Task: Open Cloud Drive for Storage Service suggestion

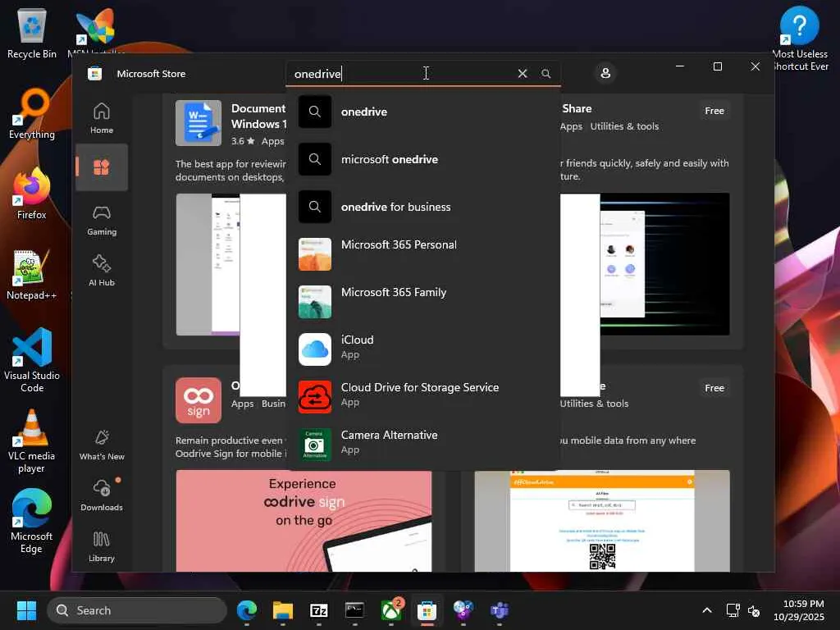Action: point(423,397)
